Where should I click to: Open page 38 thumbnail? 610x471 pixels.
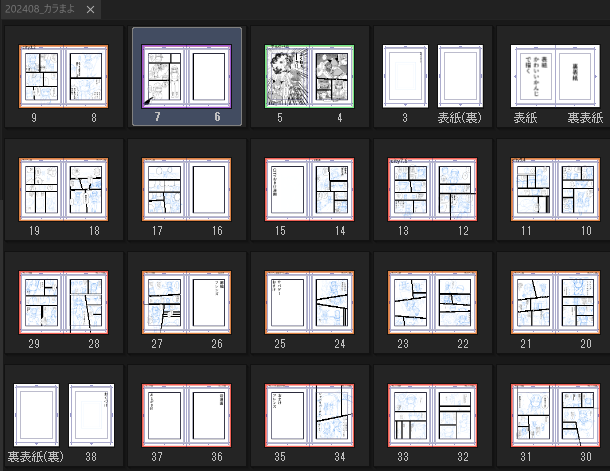[x=91, y=415]
